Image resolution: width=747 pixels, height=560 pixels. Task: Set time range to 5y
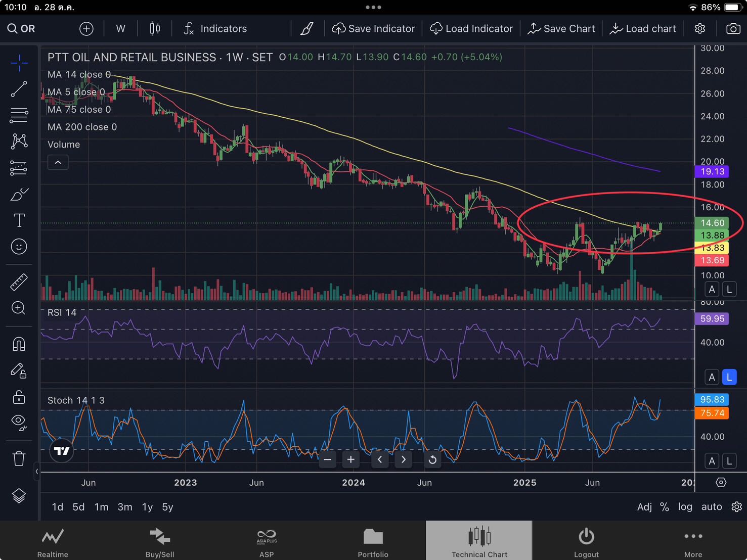click(167, 507)
